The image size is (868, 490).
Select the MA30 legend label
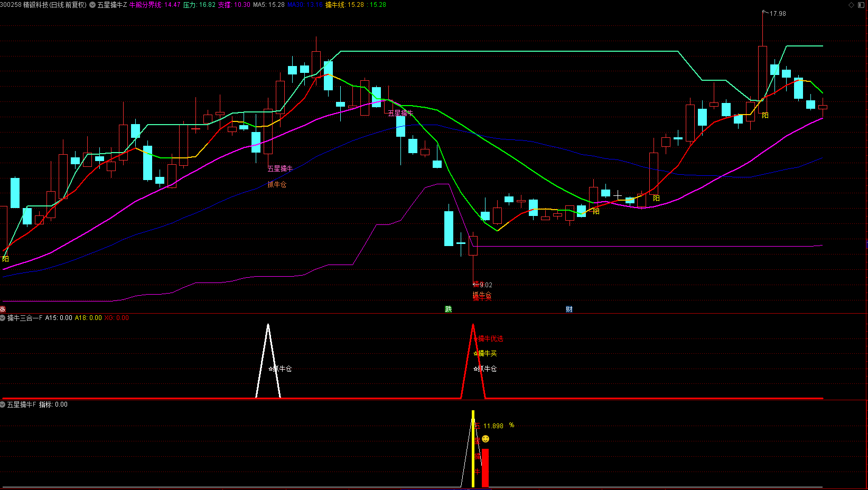coord(305,5)
